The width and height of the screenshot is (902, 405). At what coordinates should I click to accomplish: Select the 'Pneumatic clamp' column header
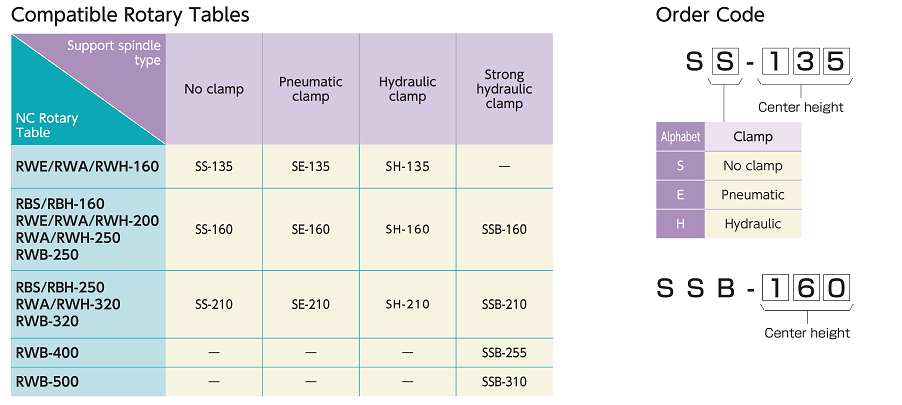click(x=311, y=89)
